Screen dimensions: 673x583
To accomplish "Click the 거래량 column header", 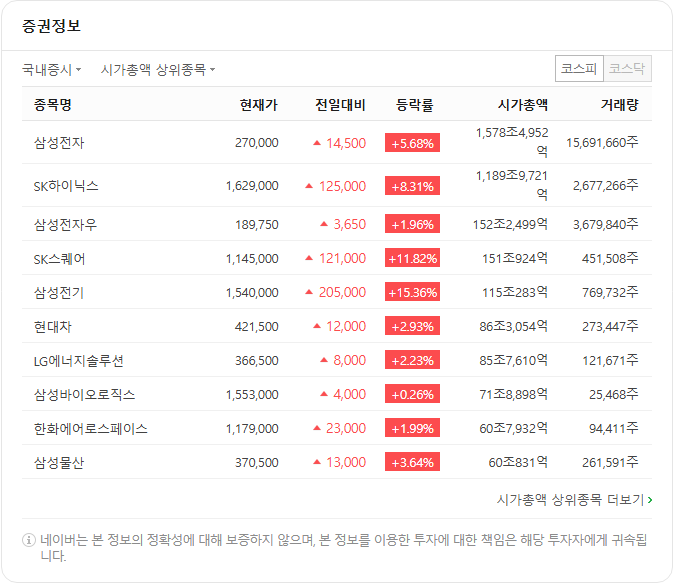I will pyautogui.click(x=620, y=104).
